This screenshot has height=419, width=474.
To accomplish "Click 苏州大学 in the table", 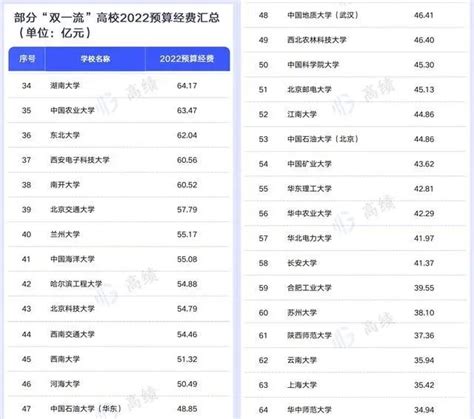I will pyautogui.click(x=302, y=313).
